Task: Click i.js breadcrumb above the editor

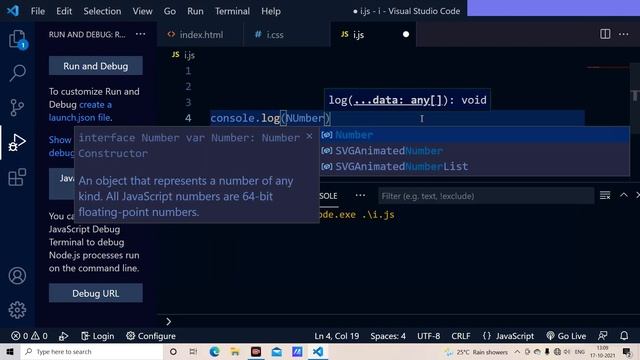Action: point(184,55)
